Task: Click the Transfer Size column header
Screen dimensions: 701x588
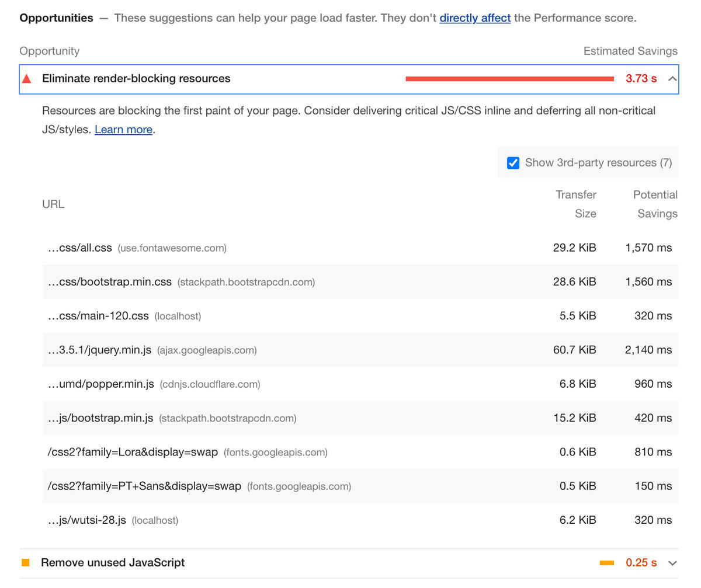Action: point(576,204)
